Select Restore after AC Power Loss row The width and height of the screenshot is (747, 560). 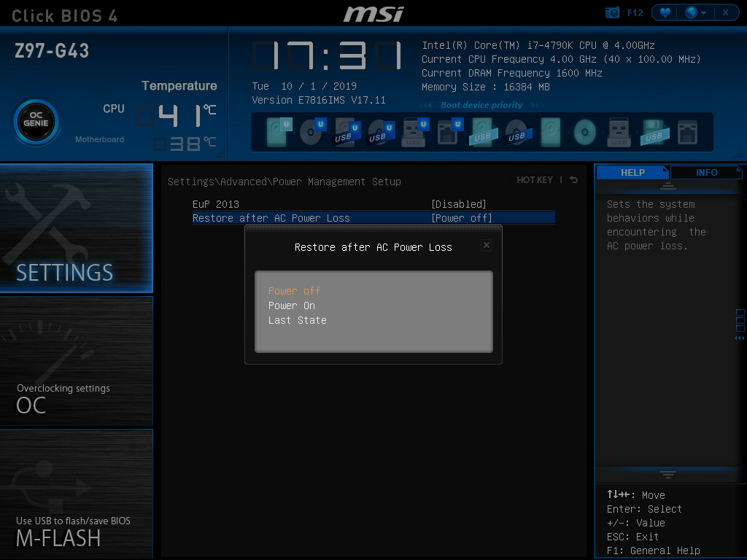373,218
